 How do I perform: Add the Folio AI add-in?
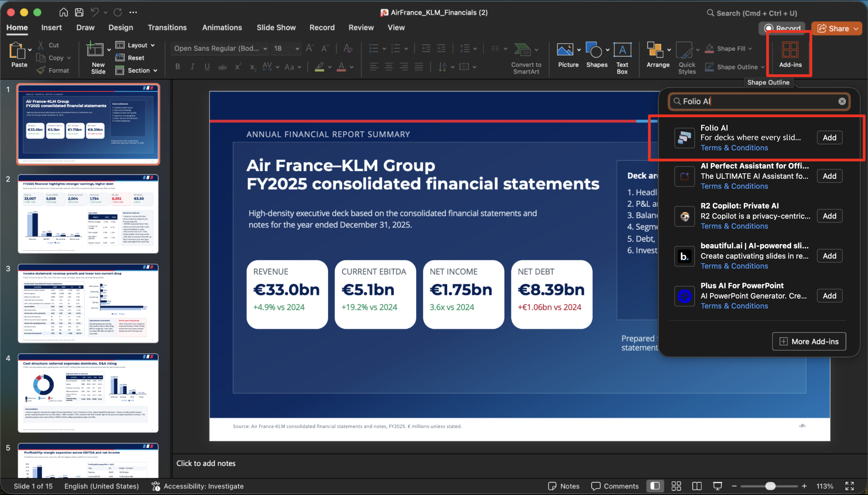tap(829, 138)
